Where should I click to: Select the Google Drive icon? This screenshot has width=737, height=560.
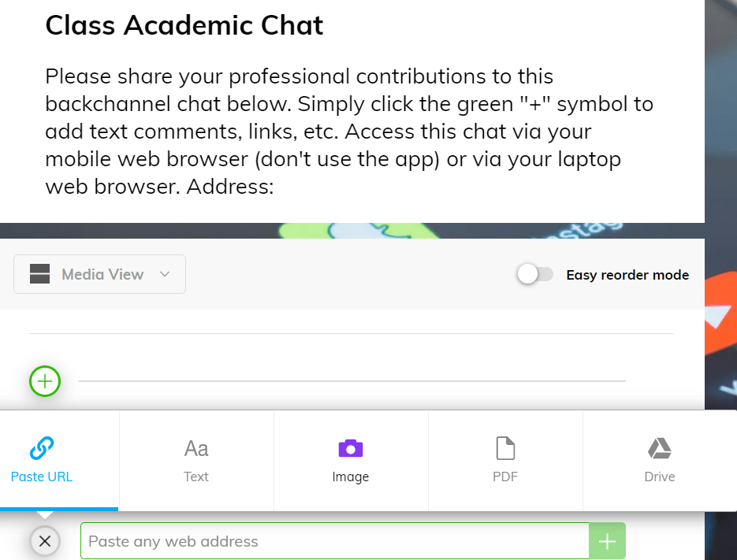pos(660,448)
